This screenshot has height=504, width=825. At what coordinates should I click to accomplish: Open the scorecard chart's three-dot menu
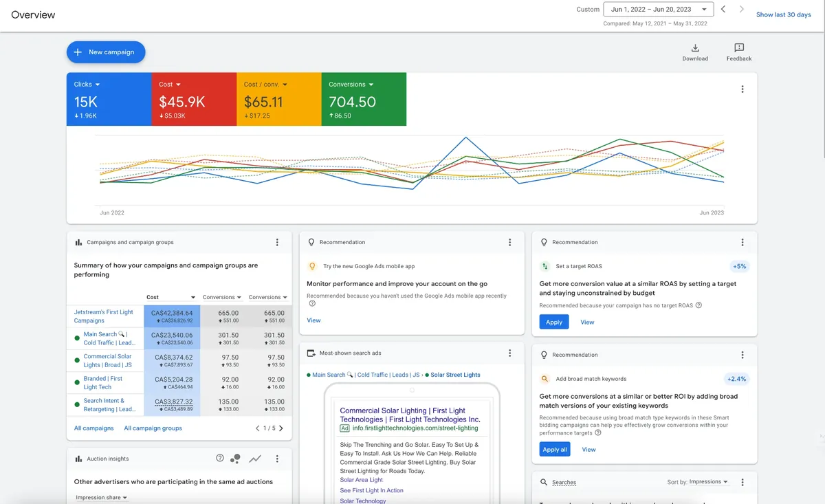click(742, 89)
